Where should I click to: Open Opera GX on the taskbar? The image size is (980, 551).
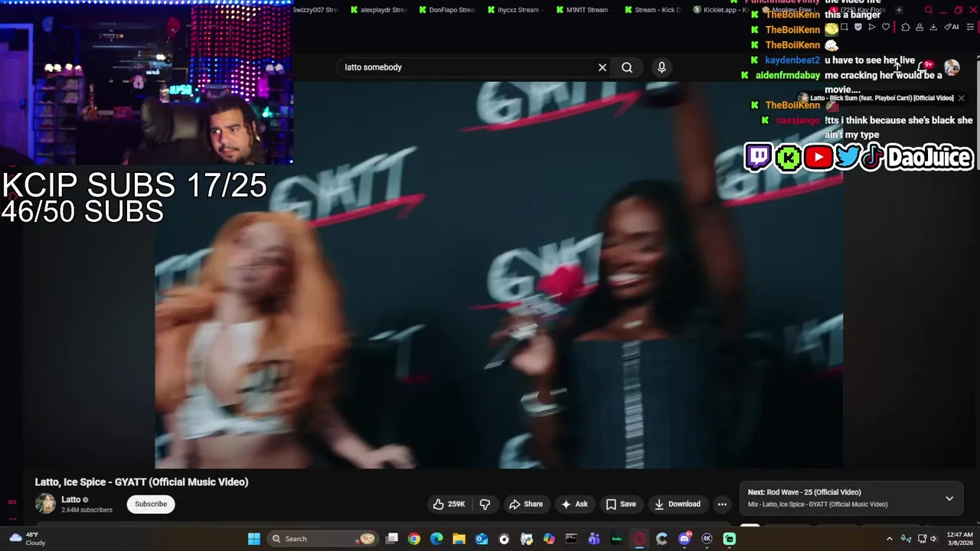639,539
